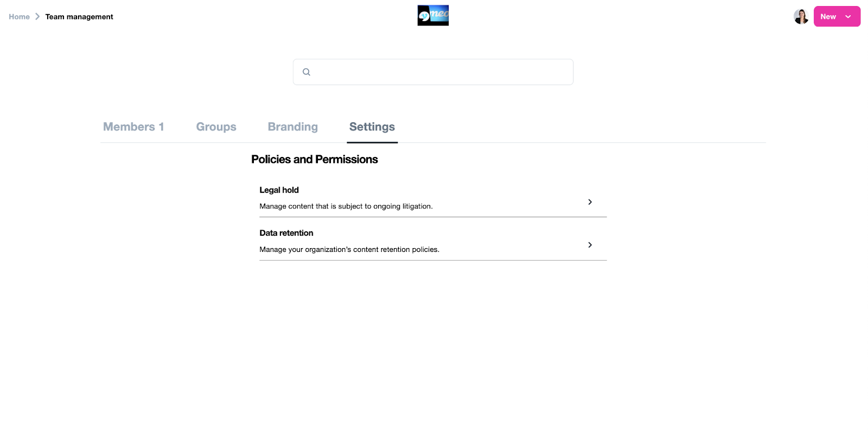
Task: Click the company logo at top center
Action: pos(433,16)
